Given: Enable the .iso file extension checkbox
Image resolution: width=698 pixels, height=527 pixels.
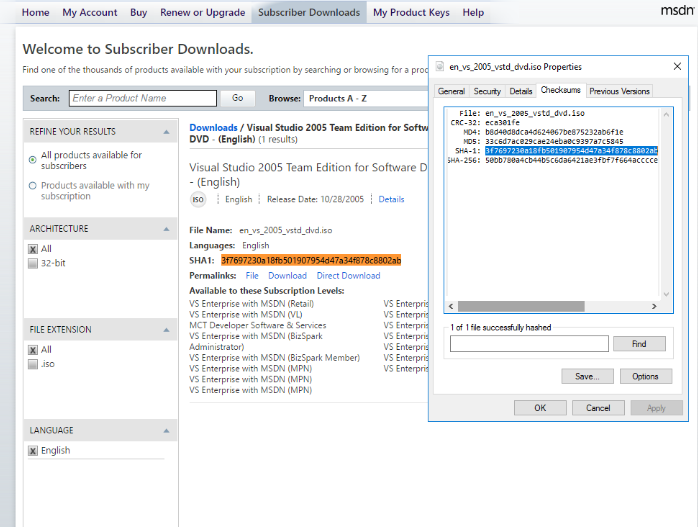Looking at the screenshot, I should pos(32,364).
